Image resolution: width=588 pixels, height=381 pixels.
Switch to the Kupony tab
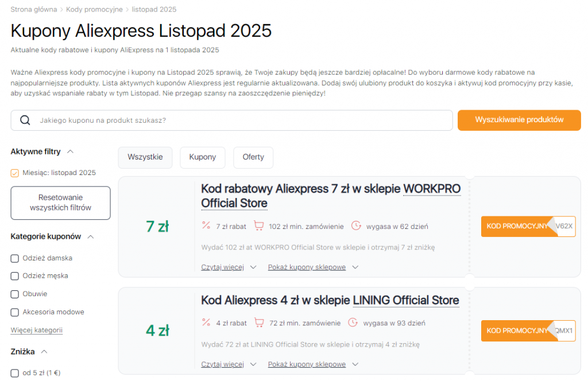coord(202,157)
